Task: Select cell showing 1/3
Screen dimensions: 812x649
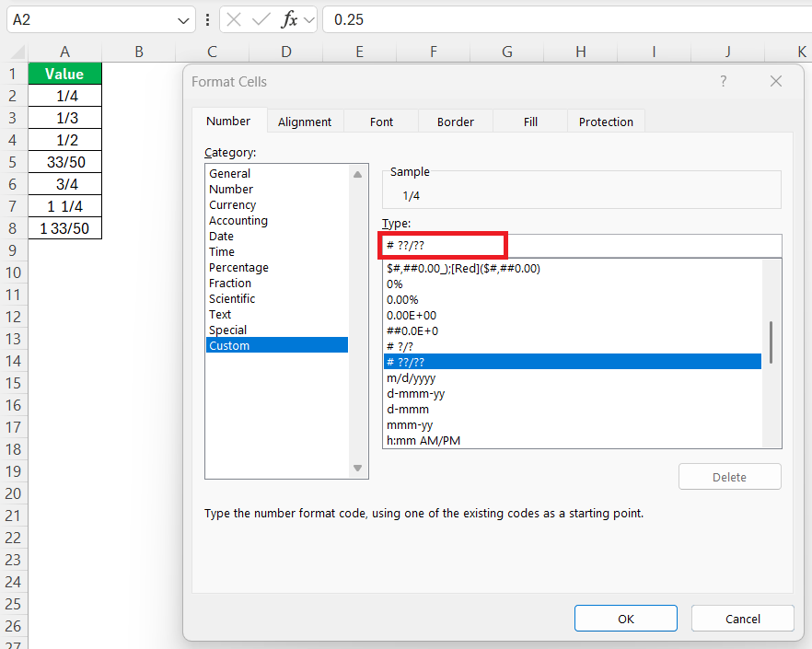Action: 64,118
